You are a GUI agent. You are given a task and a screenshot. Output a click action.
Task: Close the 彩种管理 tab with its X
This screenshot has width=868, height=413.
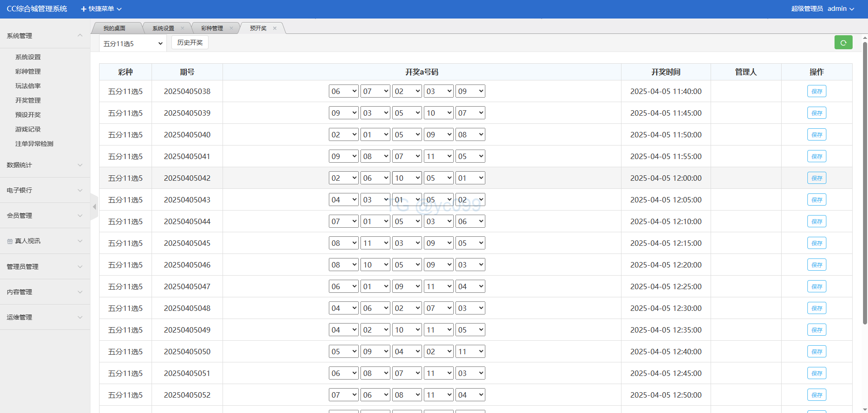(x=231, y=28)
